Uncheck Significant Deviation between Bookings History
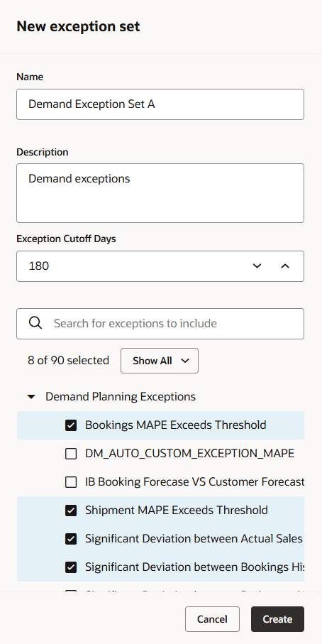 (x=71, y=567)
